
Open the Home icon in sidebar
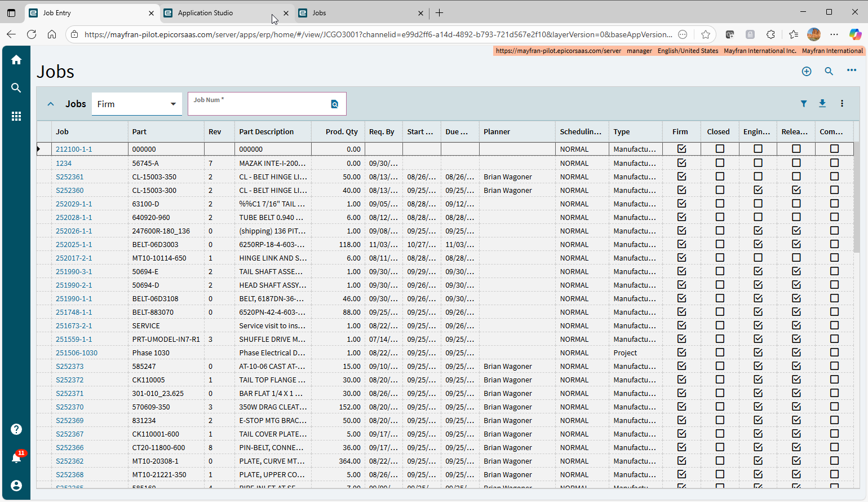coord(16,60)
